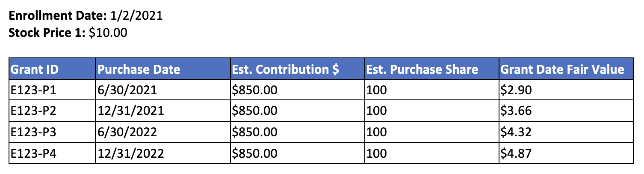Click the $3.66 fair value cell
The image size is (644, 174).
[x=566, y=111]
